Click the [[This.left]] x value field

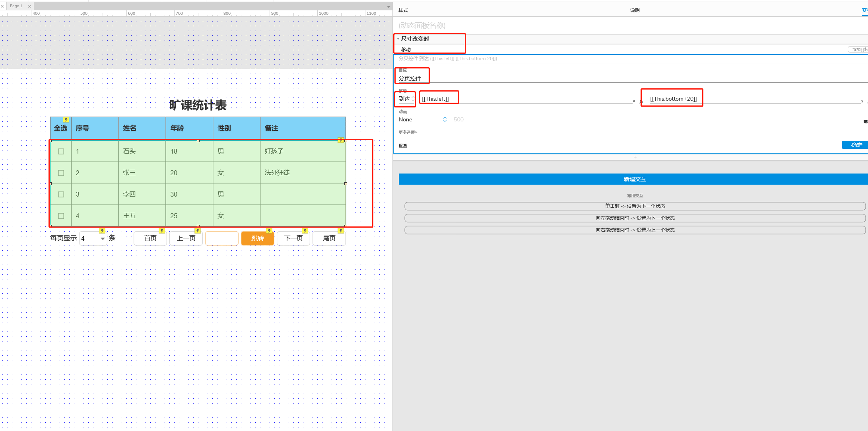pyautogui.click(x=526, y=99)
